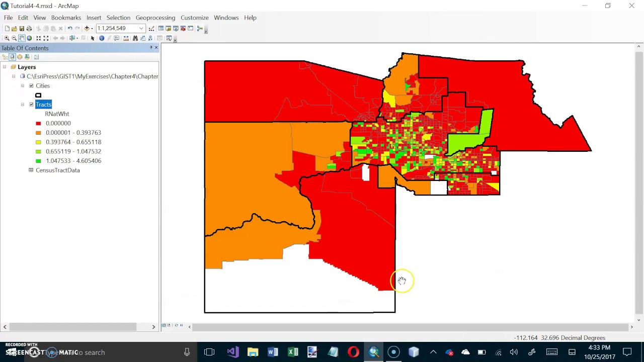Select the Zoom Out tool
The width and height of the screenshot is (644, 362).
(14, 38)
